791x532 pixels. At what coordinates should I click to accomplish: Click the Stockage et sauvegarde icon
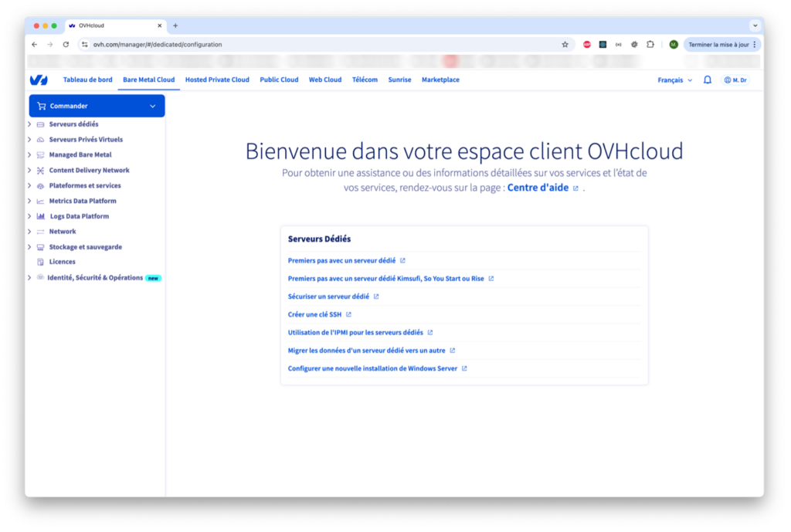click(x=40, y=247)
